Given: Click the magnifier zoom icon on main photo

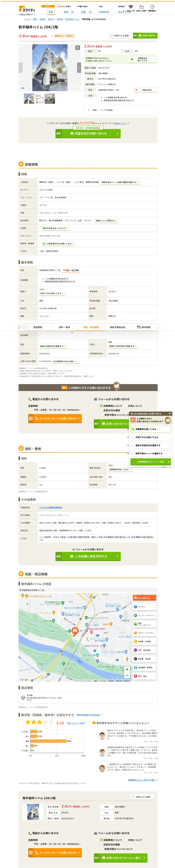Looking at the screenshot, I should point(78,48).
